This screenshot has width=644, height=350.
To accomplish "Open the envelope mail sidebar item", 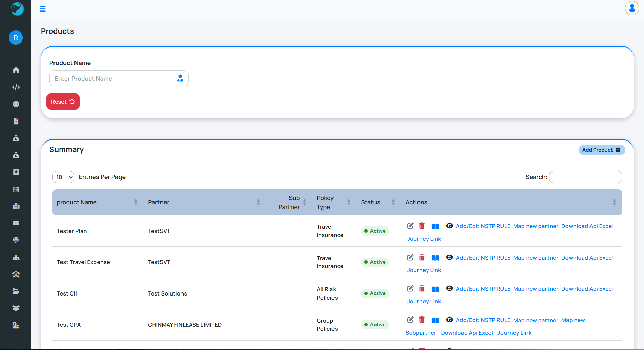I will 16,223.
